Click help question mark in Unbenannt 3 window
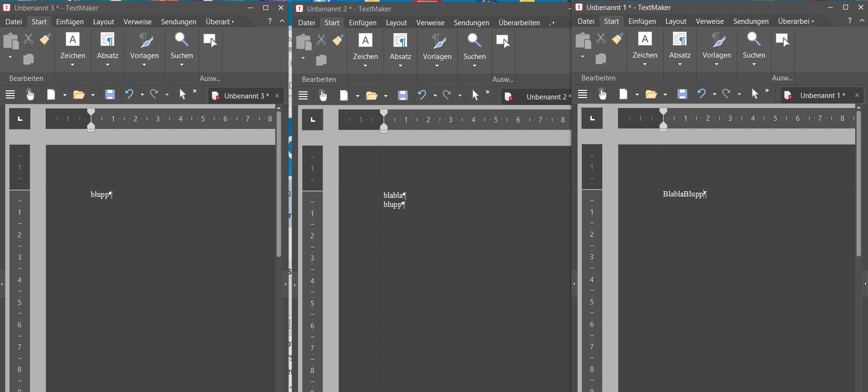 [x=270, y=21]
